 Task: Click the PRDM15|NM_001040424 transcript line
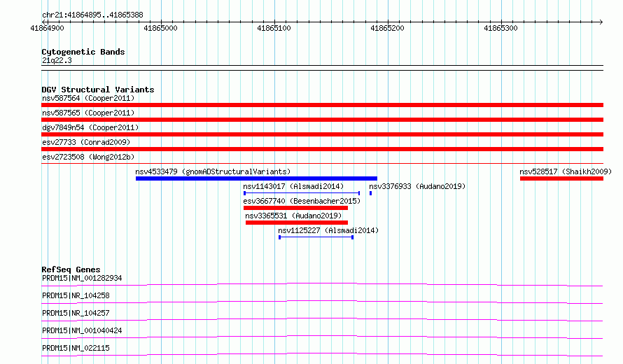pos(322,337)
